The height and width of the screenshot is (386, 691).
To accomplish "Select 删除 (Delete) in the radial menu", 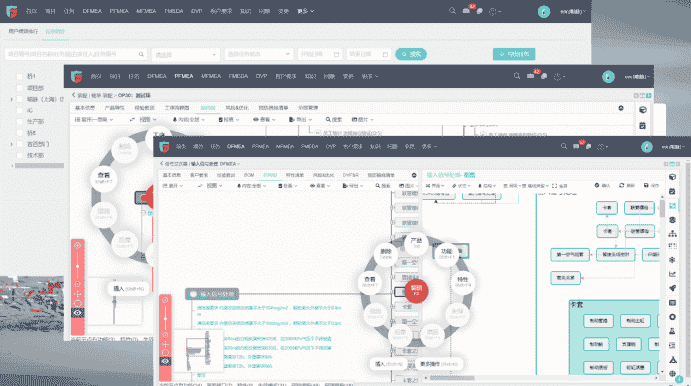I will pos(386,253).
